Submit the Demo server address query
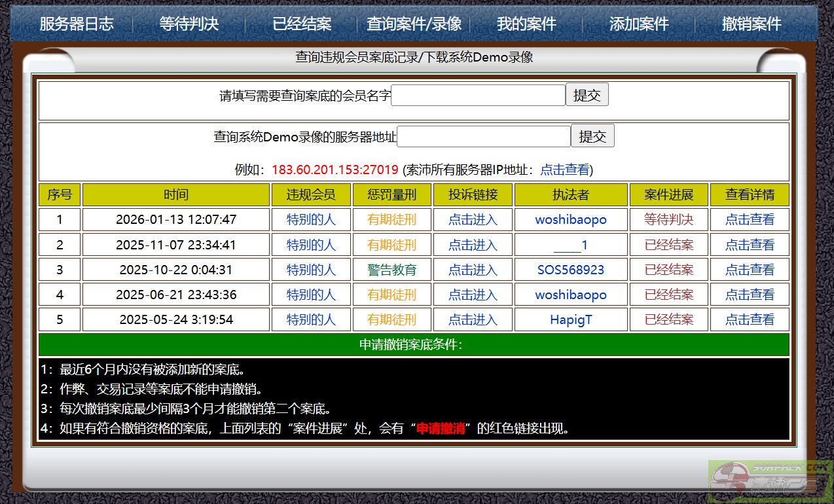This screenshot has height=504, width=834. [x=592, y=137]
